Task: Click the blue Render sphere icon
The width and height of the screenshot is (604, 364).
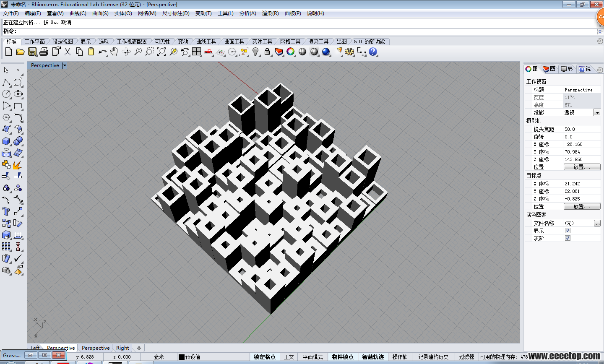Action: point(326,52)
